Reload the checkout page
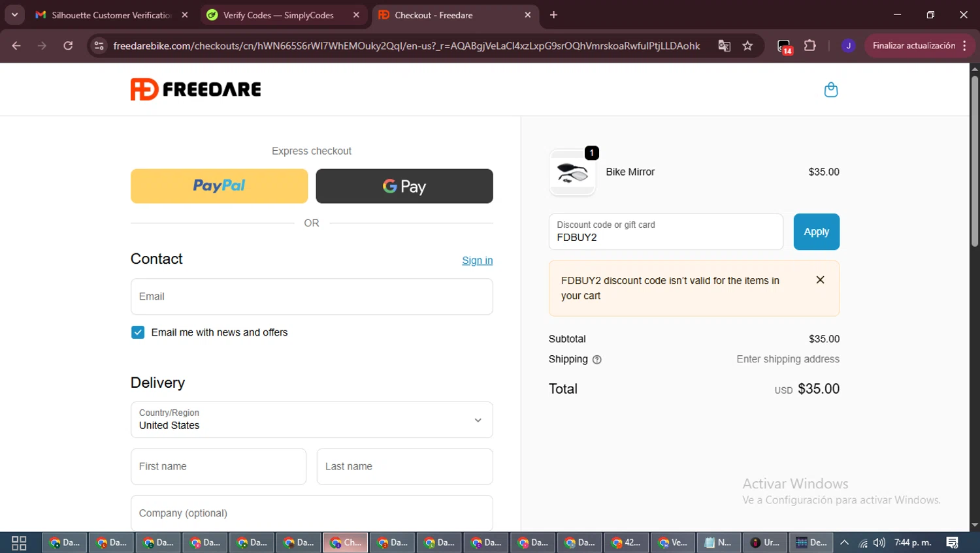The image size is (980, 553). pyautogui.click(x=68, y=46)
